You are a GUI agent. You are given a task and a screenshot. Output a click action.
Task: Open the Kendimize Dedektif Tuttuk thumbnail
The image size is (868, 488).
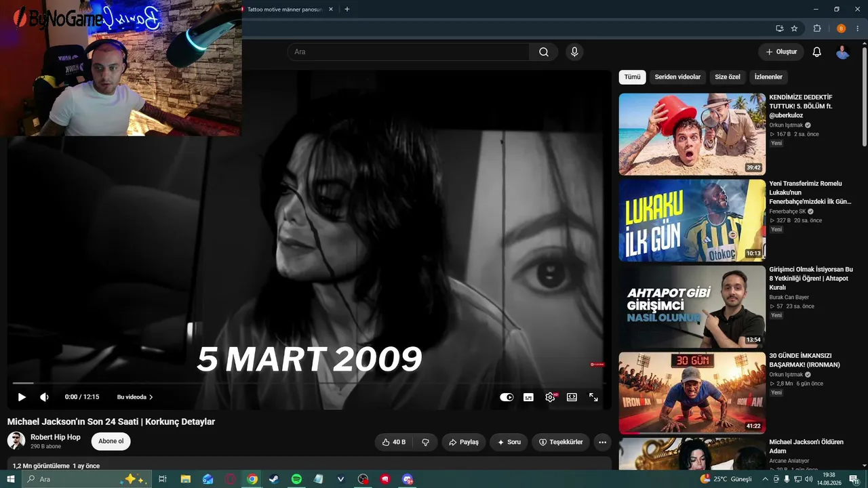692,134
